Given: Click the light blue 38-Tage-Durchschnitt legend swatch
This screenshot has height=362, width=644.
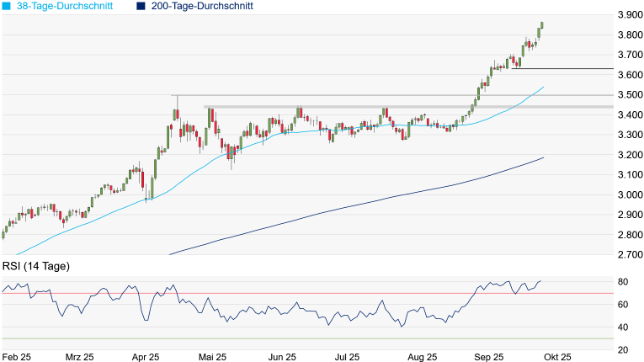Looking at the screenshot, I should [6, 6].
